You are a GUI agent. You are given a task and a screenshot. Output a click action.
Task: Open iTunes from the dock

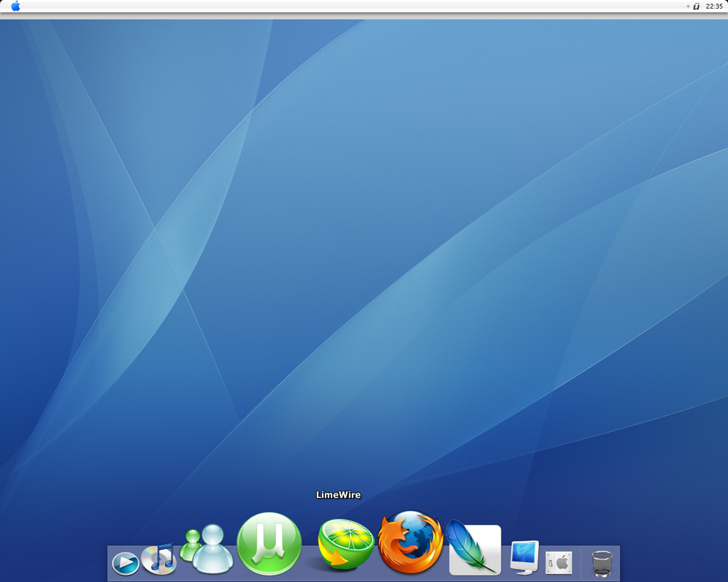click(x=159, y=559)
